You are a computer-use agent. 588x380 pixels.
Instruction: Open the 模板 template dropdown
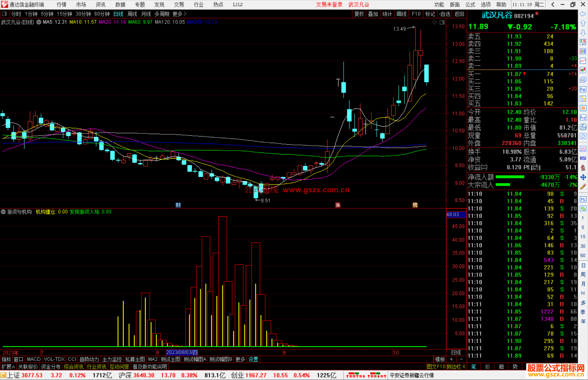click(440, 359)
